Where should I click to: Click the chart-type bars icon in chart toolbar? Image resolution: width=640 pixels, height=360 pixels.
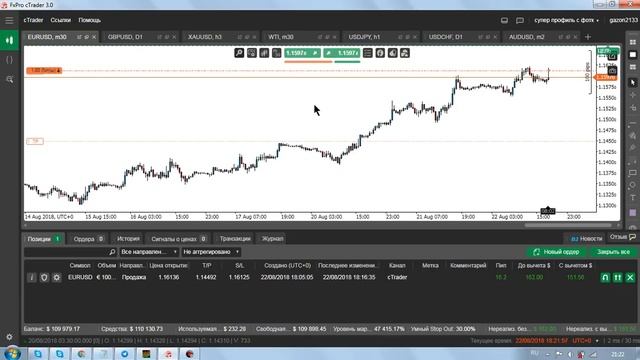[264, 53]
